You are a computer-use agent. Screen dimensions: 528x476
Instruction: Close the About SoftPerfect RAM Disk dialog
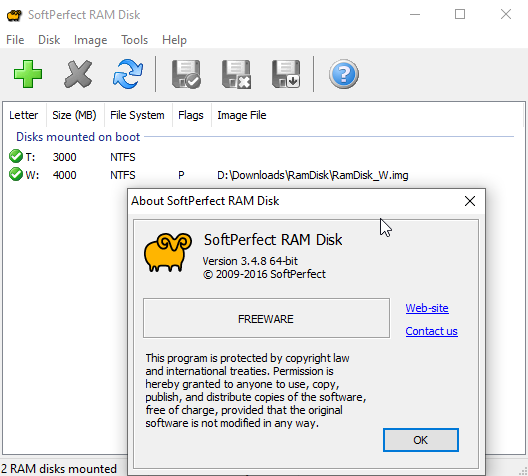click(470, 201)
